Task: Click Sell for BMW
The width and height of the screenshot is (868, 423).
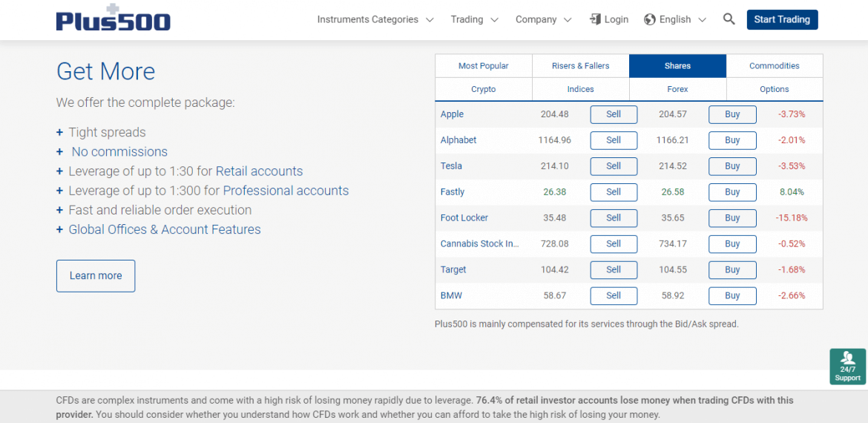Action: (614, 295)
